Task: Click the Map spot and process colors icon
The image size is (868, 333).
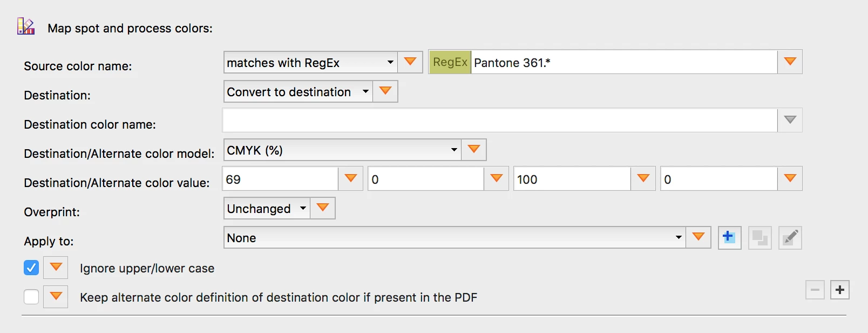Action: [x=25, y=26]
